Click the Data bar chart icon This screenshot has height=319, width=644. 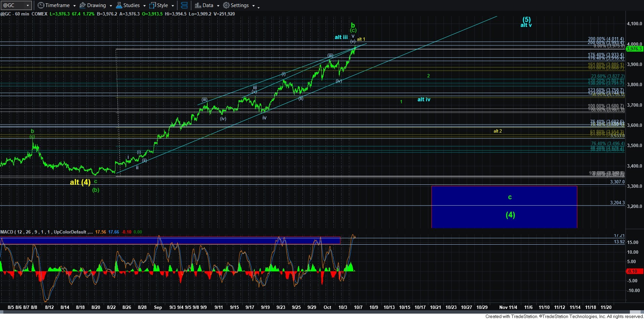198,5
